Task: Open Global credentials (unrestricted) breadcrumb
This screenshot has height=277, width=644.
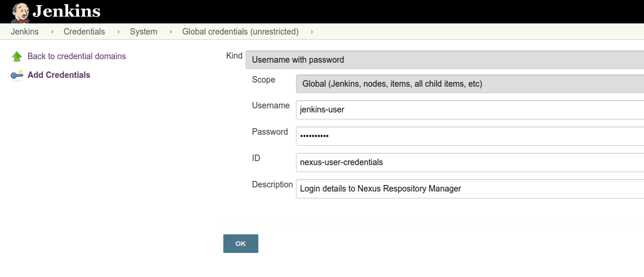Action: (x=240, y=32)
